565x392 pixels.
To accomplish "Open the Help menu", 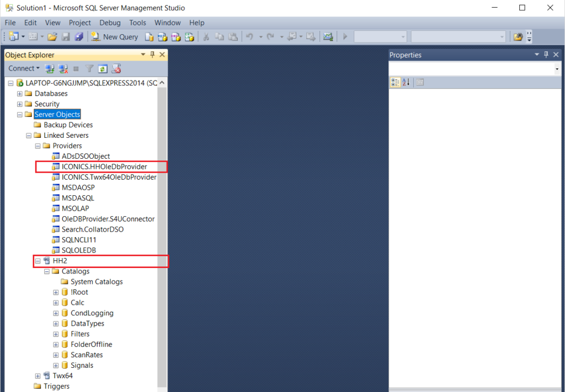I will pos(197,22).
